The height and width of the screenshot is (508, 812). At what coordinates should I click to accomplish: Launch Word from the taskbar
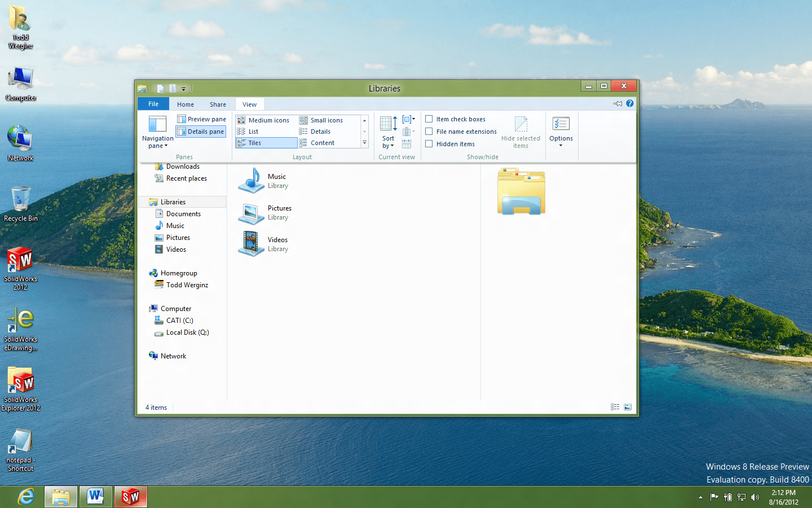click(95, 497)
